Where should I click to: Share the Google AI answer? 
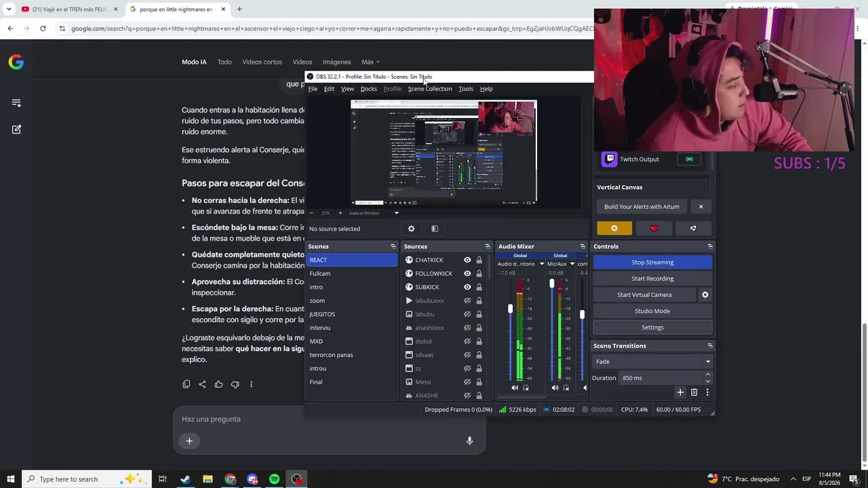point(202,384)
